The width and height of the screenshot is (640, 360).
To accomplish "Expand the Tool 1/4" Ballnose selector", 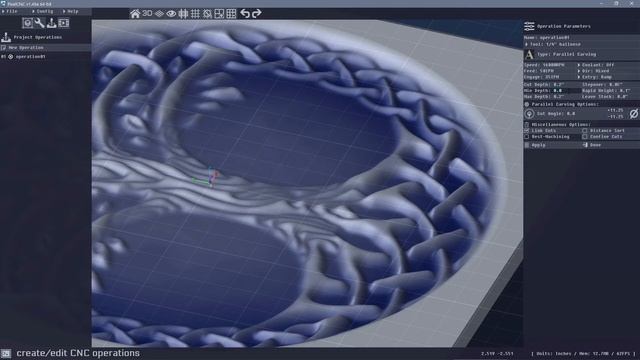I will [x=582, y=44].
